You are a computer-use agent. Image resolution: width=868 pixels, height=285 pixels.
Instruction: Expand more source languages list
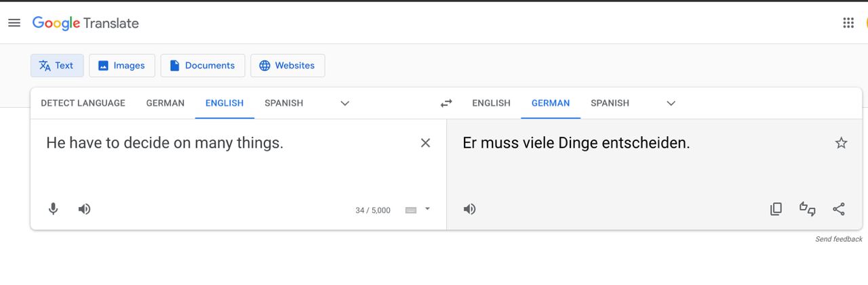tap(344, 104)
